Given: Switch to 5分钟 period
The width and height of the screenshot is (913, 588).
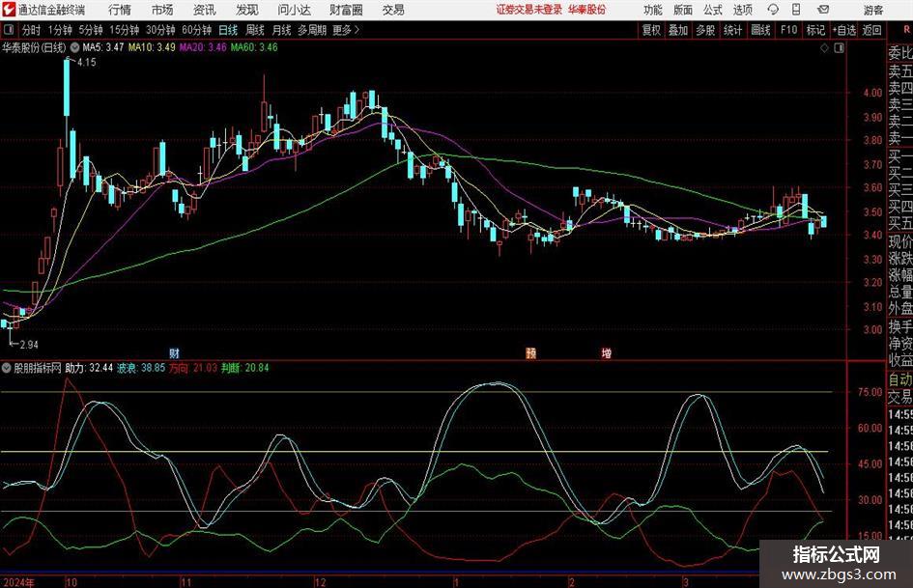Looking at the screenshot, I should (90, 30).
